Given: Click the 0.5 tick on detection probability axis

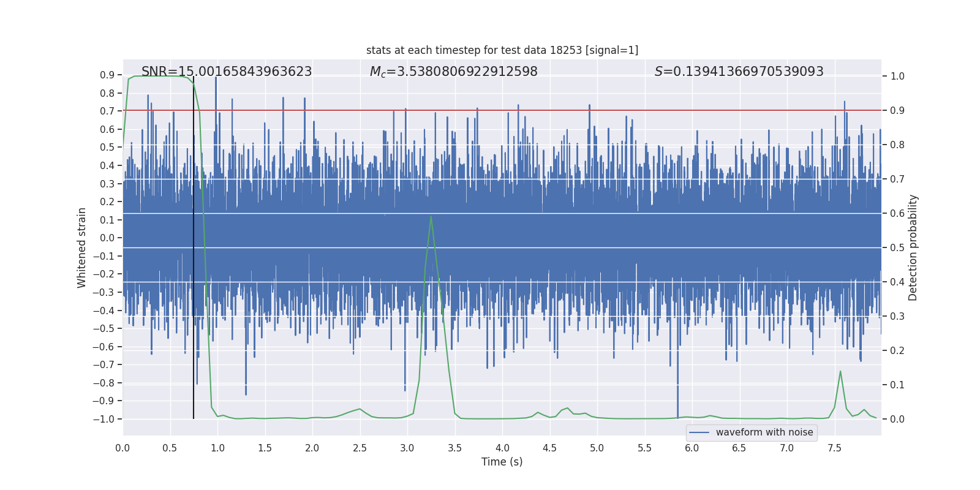Looking at the screenshot, I should point(897,247).
